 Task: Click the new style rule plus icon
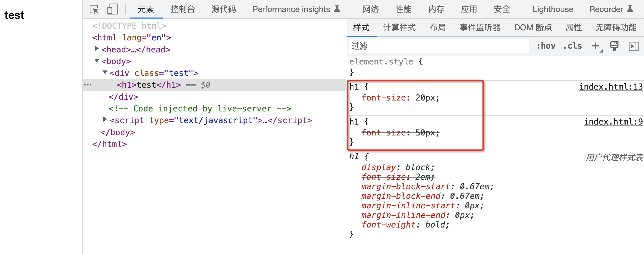tap(595, 46)
